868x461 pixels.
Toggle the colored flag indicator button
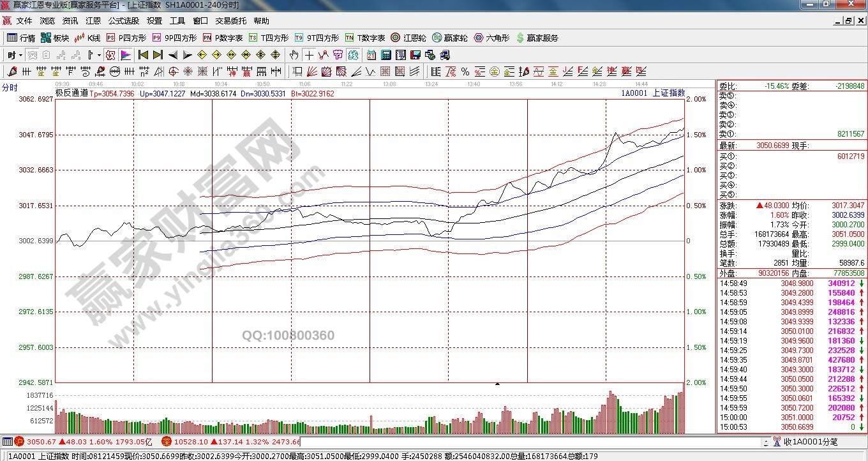point(125,55)
